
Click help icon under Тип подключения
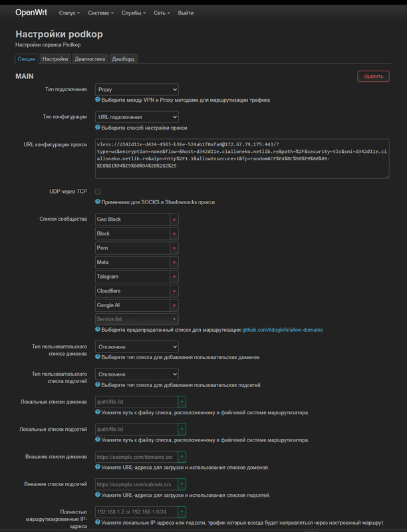tap(98, 100)
